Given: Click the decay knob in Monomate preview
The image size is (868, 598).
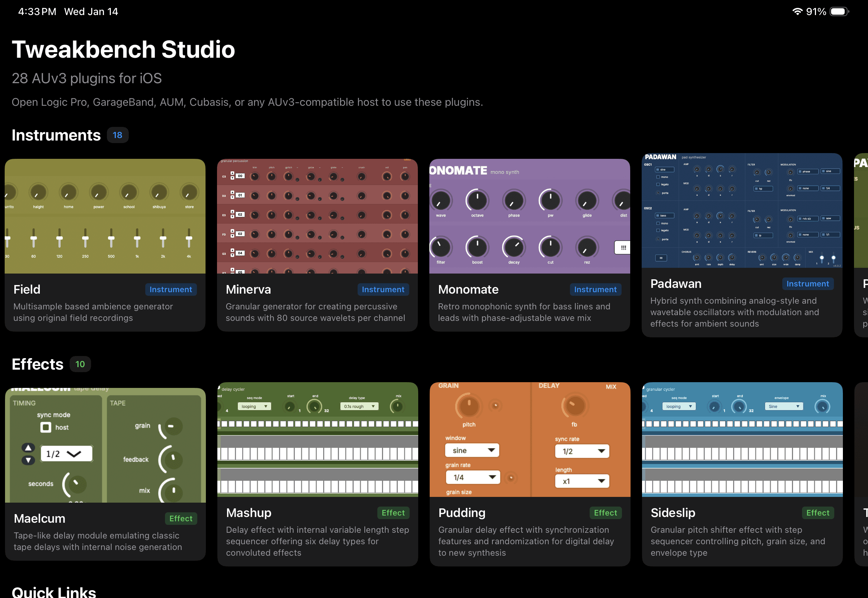Looking at the screenshot, I should [514, 247].
